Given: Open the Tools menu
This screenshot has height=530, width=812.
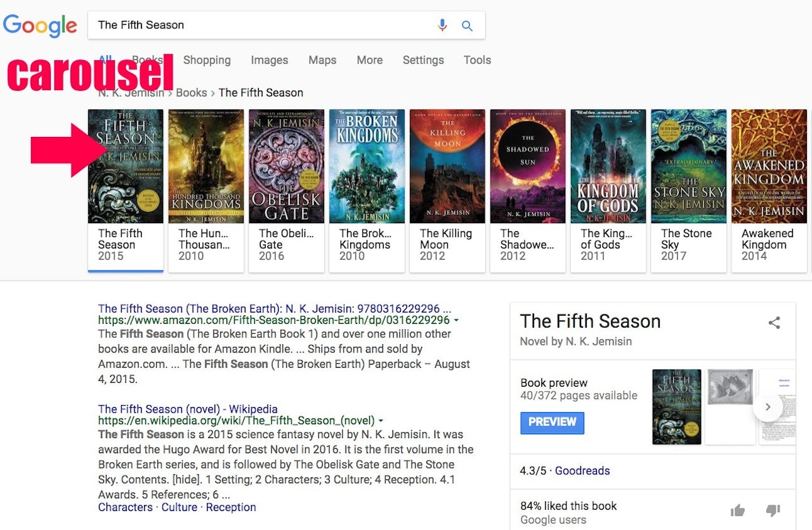Looking at the screenshot, I should (477, 60).
